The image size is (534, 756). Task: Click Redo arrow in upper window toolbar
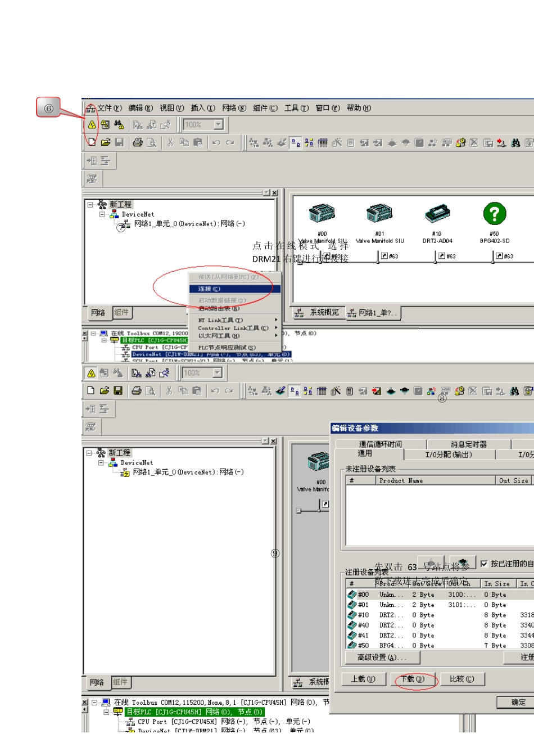tap(230, 142)
